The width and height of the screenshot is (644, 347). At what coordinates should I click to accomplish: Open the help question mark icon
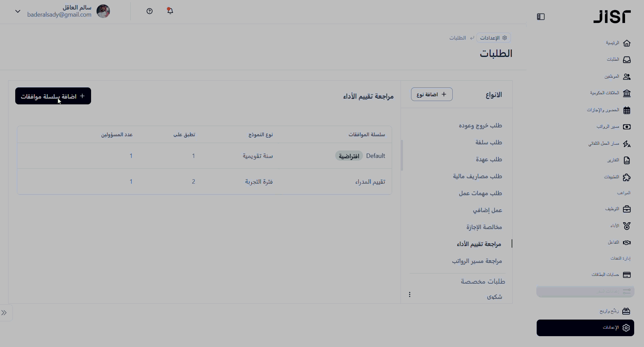[x=149, y=11]
